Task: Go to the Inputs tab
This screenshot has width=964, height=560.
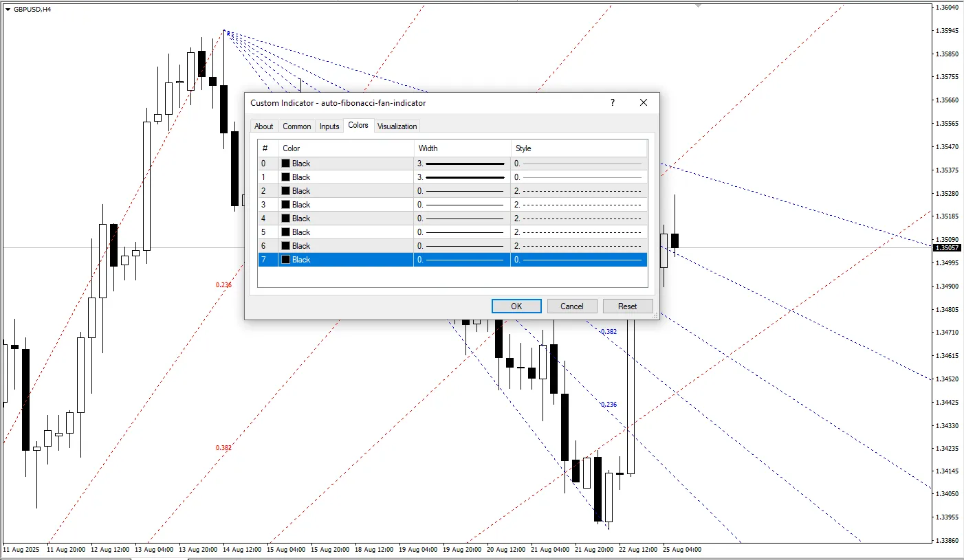Action: [329, 126]
